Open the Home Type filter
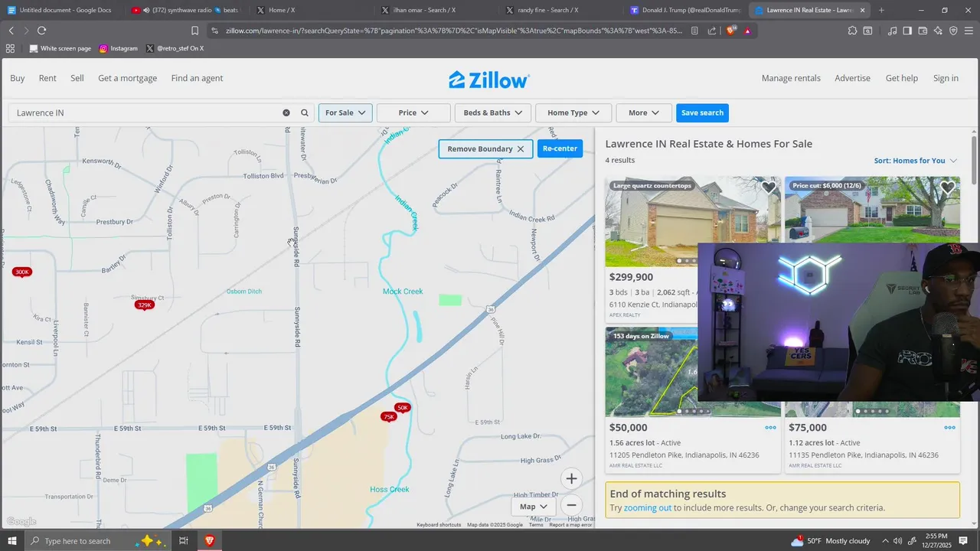Image resolution: width=980 pixels, height=551 pixels. [x=573, y=112]
